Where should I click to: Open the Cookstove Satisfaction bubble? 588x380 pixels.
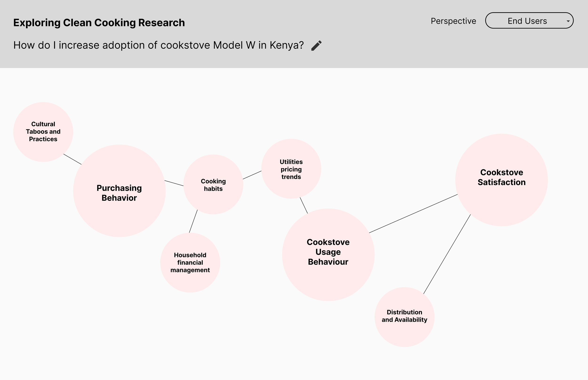[502, 180]
